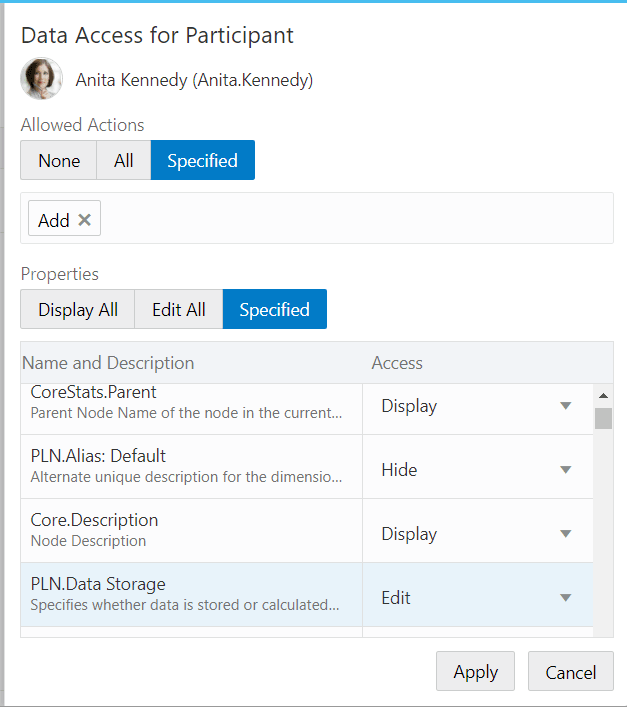The image size is (627, 707).
Task: Cancel the Data Access dialog
Action: point(570,672)
